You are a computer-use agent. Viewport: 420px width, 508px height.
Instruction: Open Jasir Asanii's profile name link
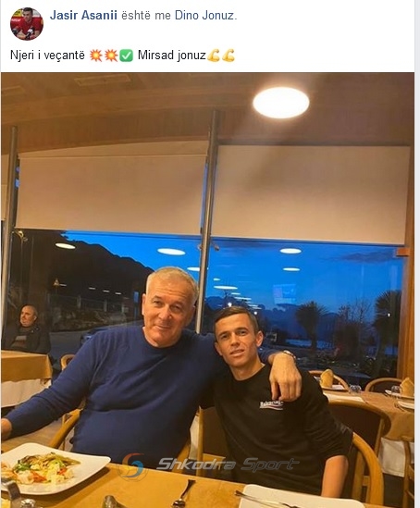tap(83, 15)
